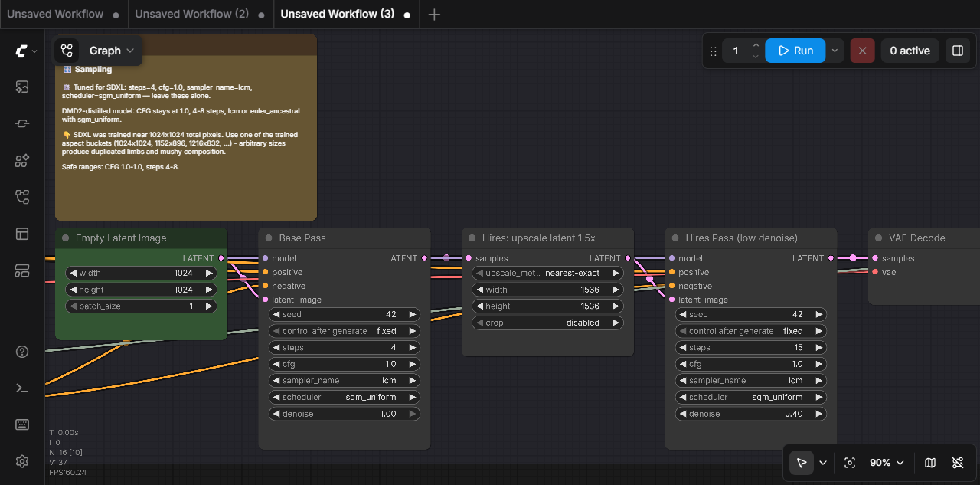Open the help center question mark icon
Viewport: 980px width, 485px height.
[22, 352]
